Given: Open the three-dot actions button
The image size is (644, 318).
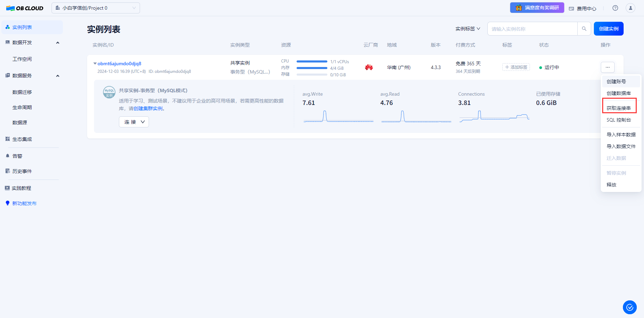Looking at the screenshot, I should tap(608, 67).
